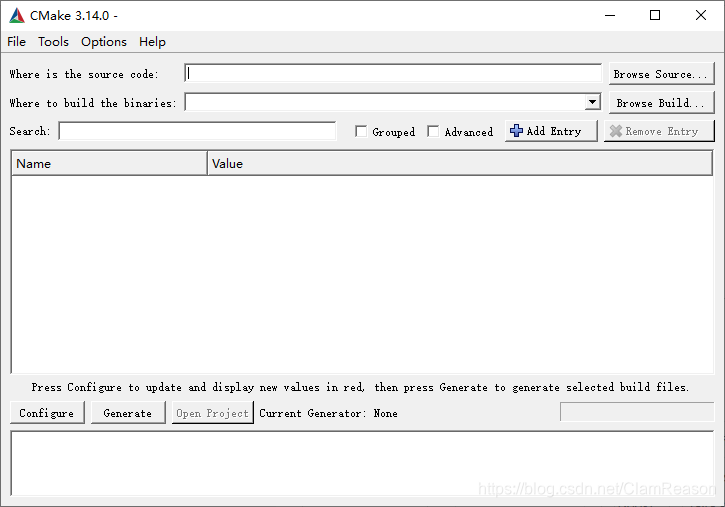Enable the Grouped checkbox
Image resolution: width=725 pixels, height=507 pixels.
361,131
